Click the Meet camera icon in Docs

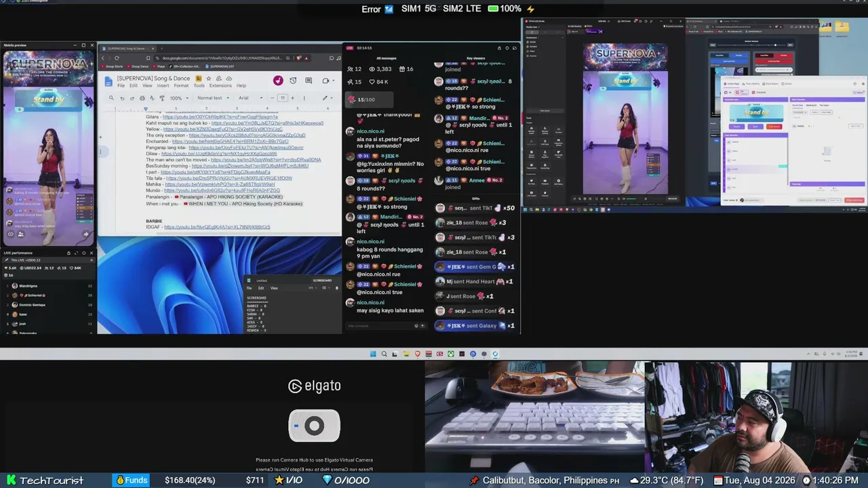[325, 81]
